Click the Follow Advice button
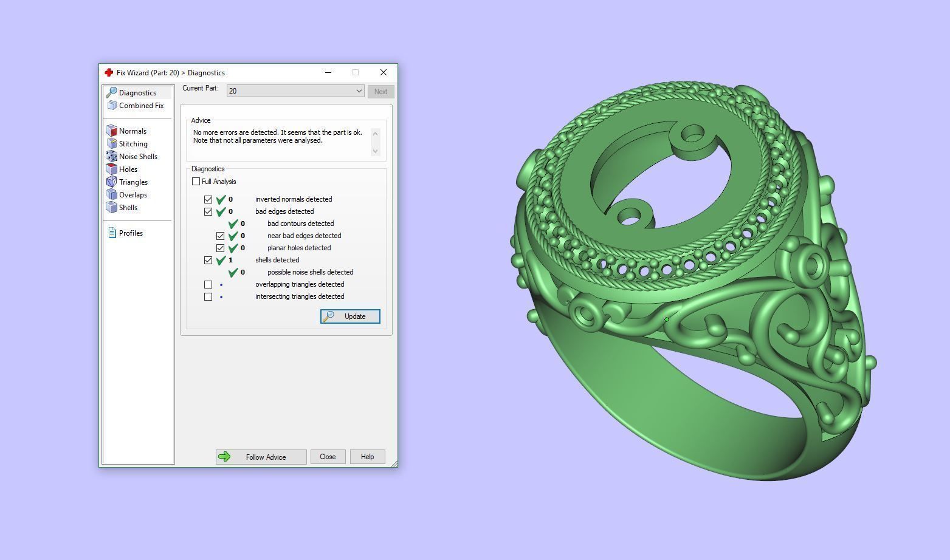 261,457
